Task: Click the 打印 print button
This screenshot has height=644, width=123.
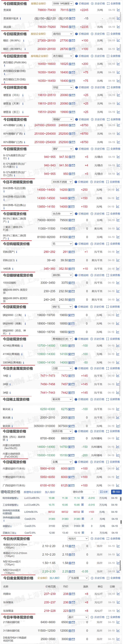Action: 116,492
